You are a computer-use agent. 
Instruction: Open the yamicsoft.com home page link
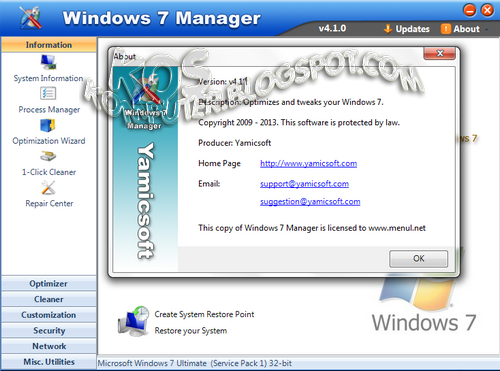coord(308,164)
